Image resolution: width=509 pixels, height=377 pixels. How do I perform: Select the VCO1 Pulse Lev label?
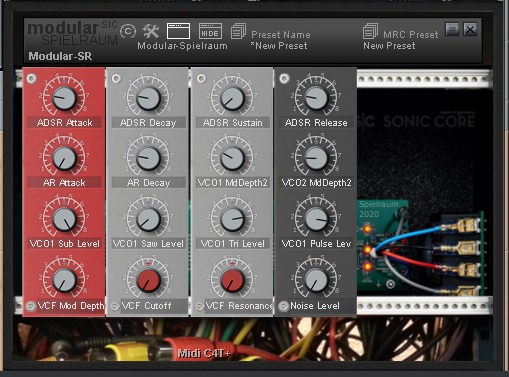coord(316,244)
